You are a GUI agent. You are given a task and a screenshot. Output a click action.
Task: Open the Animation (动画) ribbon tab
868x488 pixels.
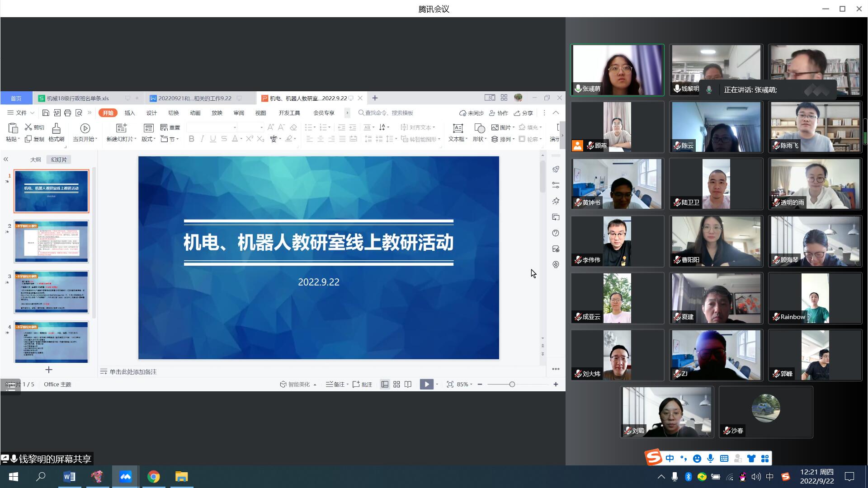pos(195,113)
